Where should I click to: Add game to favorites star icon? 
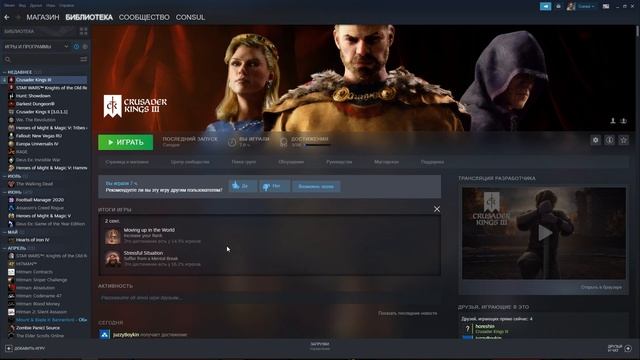click(x=623, y=140)
